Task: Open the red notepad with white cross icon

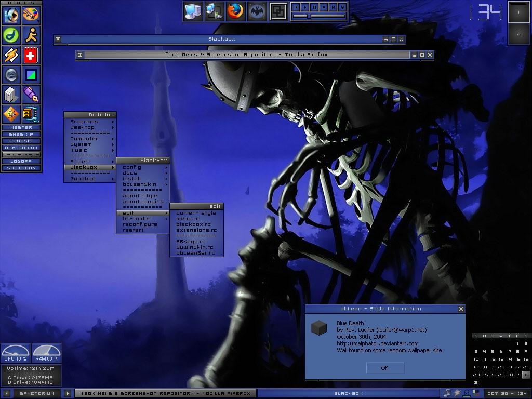Action: pyautogui.click(x=31, y=55)
